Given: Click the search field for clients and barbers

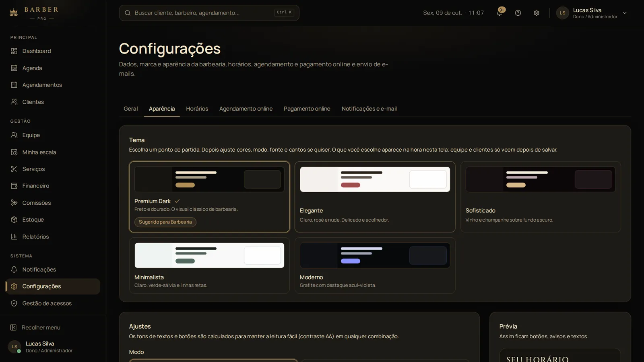Looking at the screenshot, I should (x=209, y=13).
